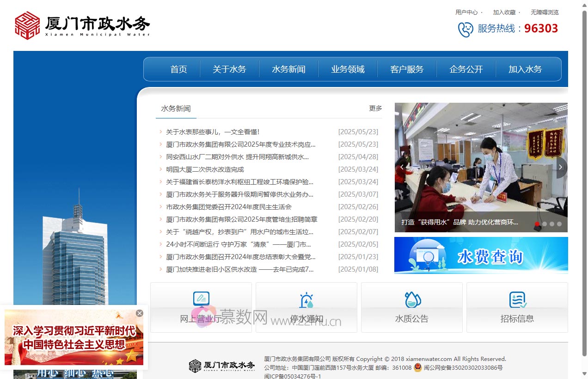Click the 厦门市政水务 logo at top left
Screen dimensions: 588x379
coord(81,25)
